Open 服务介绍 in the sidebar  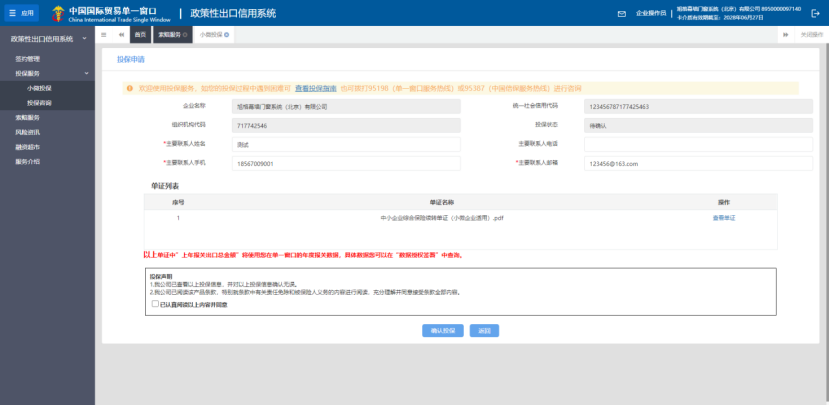[28, 161]
